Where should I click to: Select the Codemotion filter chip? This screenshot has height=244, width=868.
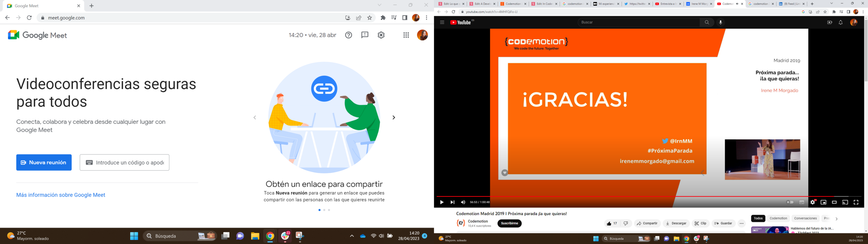pyautogui.click(x=778, y=218)
